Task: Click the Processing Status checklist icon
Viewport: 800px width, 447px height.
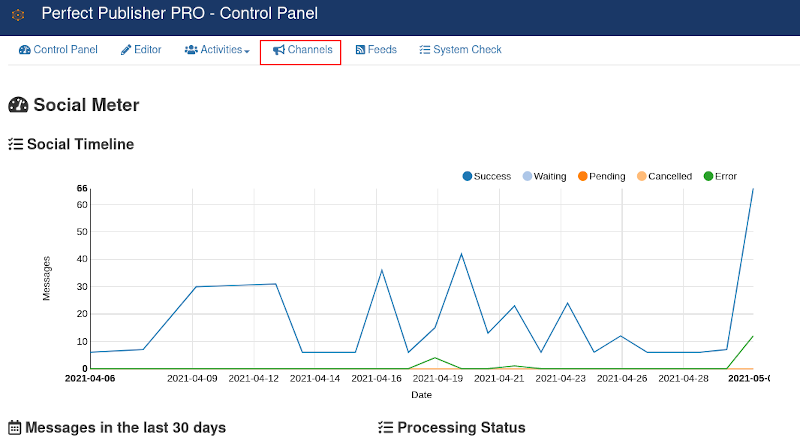Action: 386,428
